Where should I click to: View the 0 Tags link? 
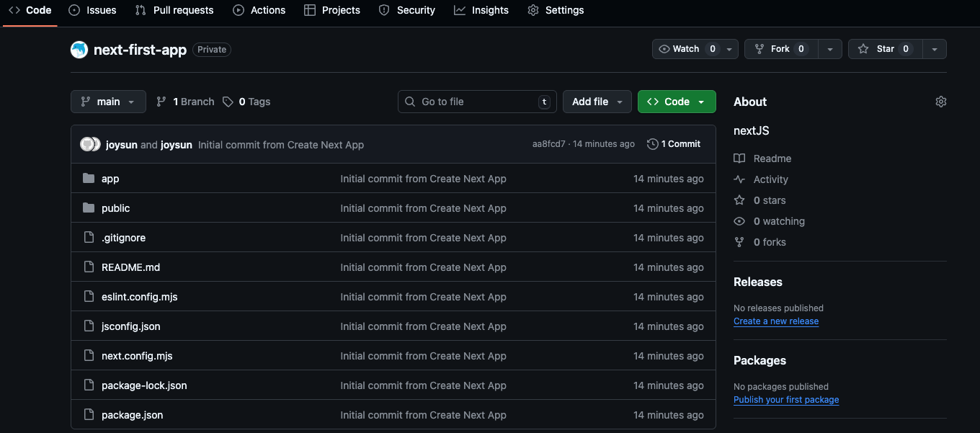pos(246,102)
